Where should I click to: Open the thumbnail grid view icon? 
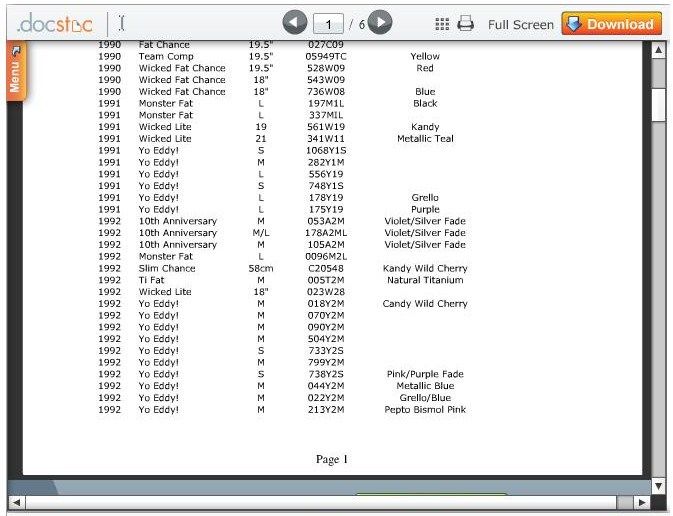tap(442, 24)
